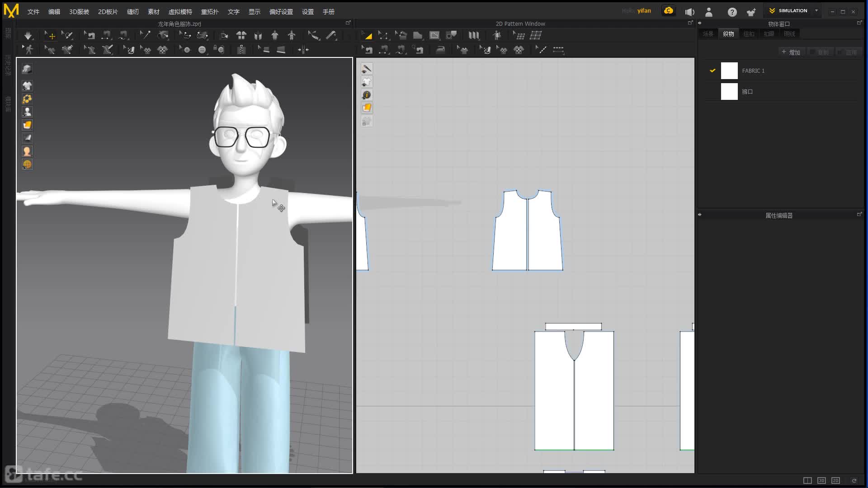Viewport: 868px width, 488px height.
Task: Open the 缝纫 menu
Action: 133,12
